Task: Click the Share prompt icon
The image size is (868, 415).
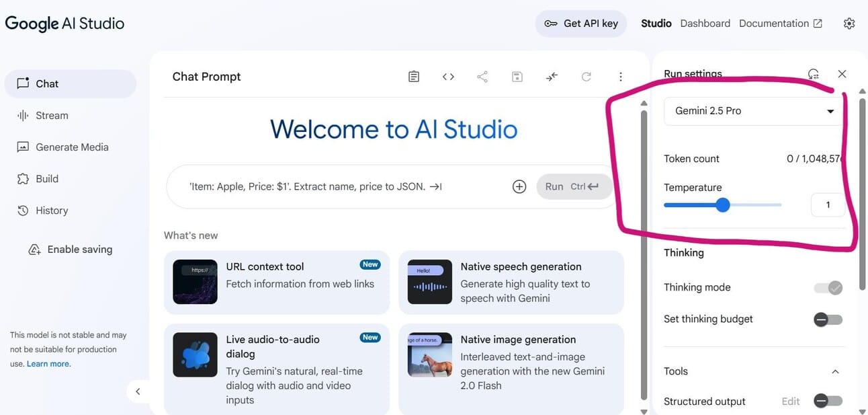Action: click(482, 77)
